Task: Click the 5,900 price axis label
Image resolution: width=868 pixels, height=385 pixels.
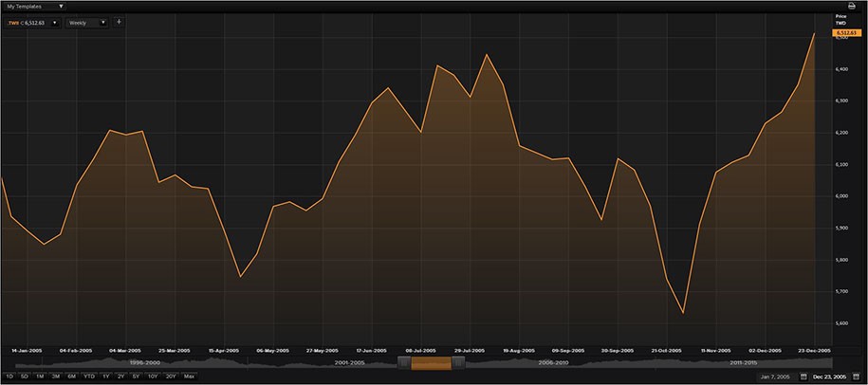Action: click(x=842, y=228)
